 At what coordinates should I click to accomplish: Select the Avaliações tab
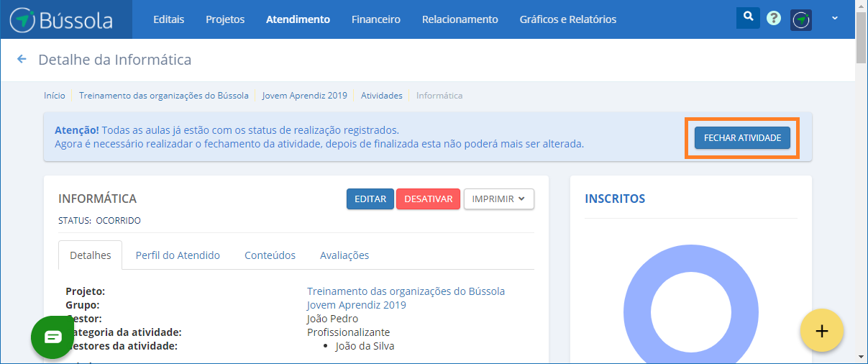pos(344,255)
